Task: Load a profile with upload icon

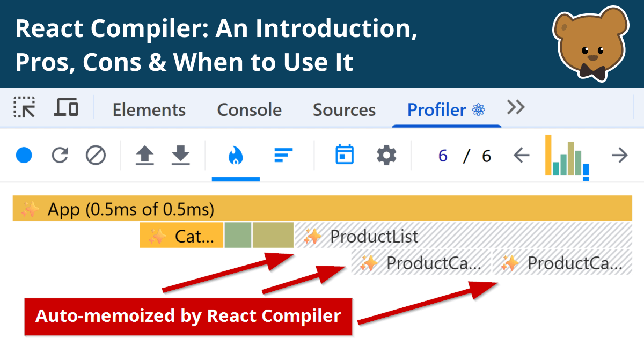Action: [x=144, y=156]
